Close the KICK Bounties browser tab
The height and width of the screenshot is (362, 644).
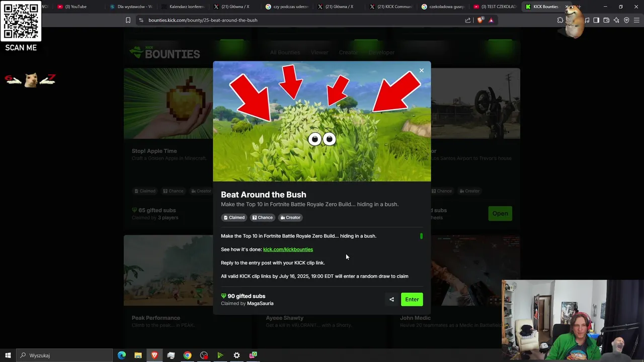[567, 7]
